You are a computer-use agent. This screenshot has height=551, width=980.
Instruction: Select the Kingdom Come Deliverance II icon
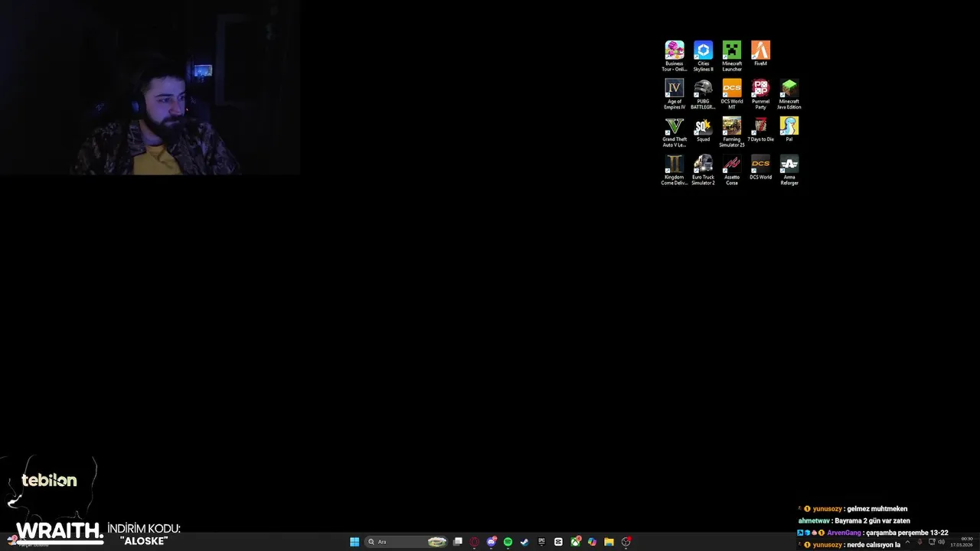click(675, 170)
